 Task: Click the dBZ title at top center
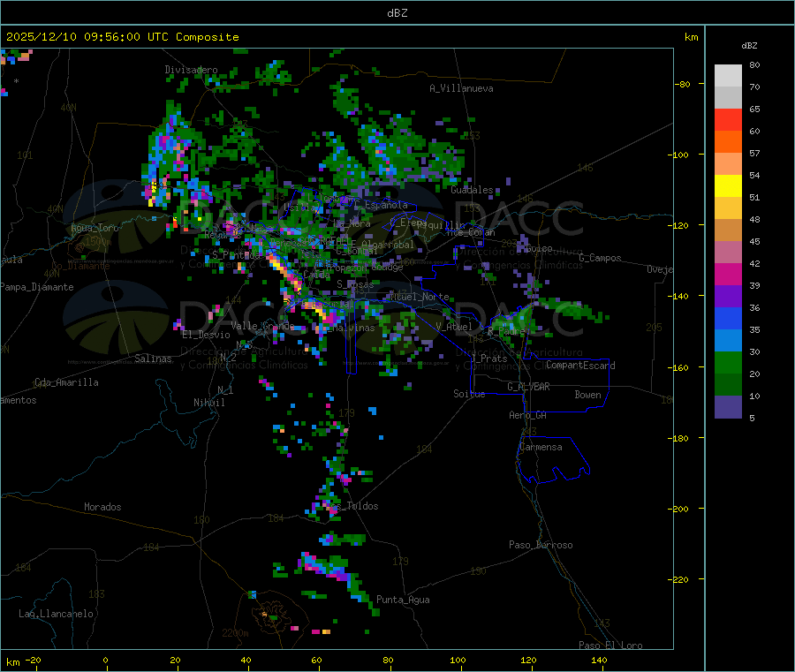(397, 12)
